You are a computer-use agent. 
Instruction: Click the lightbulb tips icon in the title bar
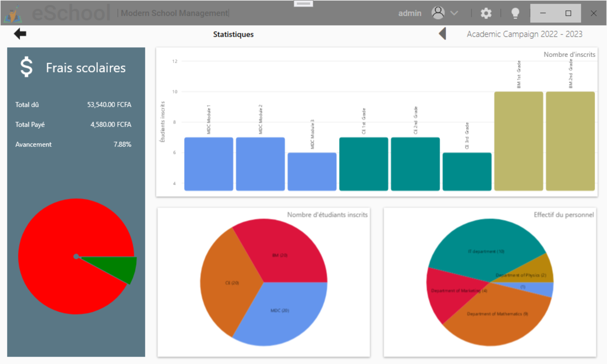pos(515,13)
